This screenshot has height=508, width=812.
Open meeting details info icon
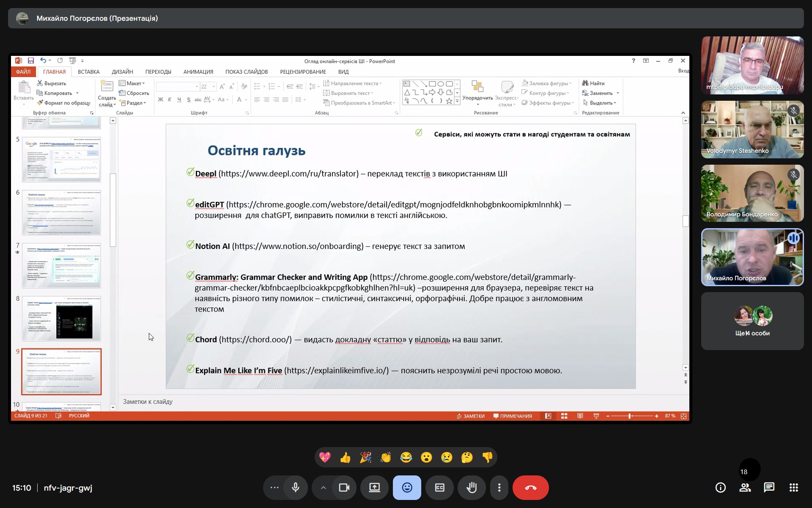[720, 488]
